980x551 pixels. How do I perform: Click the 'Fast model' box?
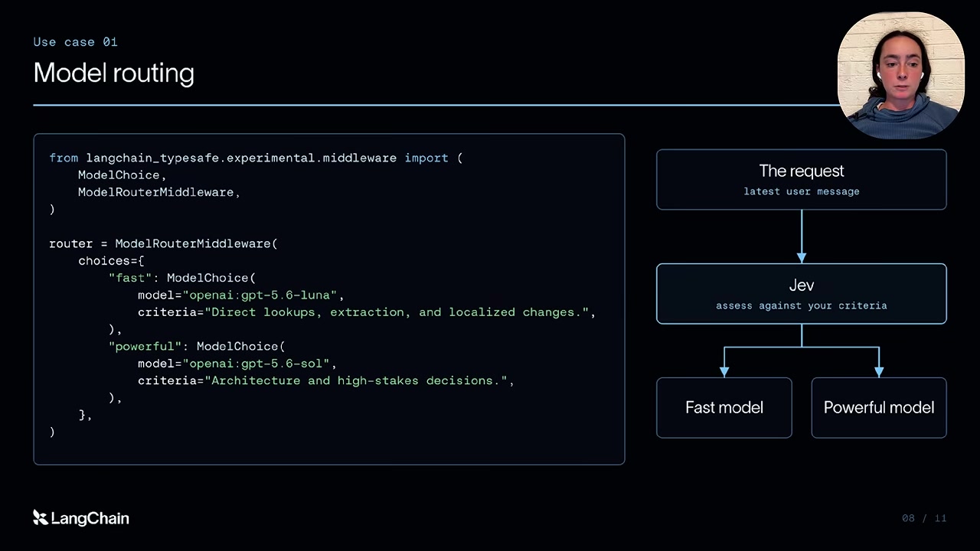coord(724,408)
